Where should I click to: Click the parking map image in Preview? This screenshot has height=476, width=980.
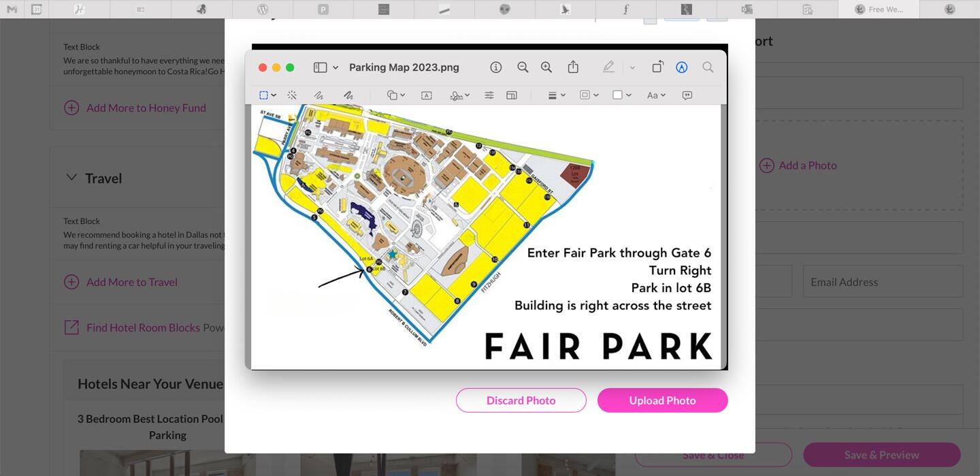[486, 237]
